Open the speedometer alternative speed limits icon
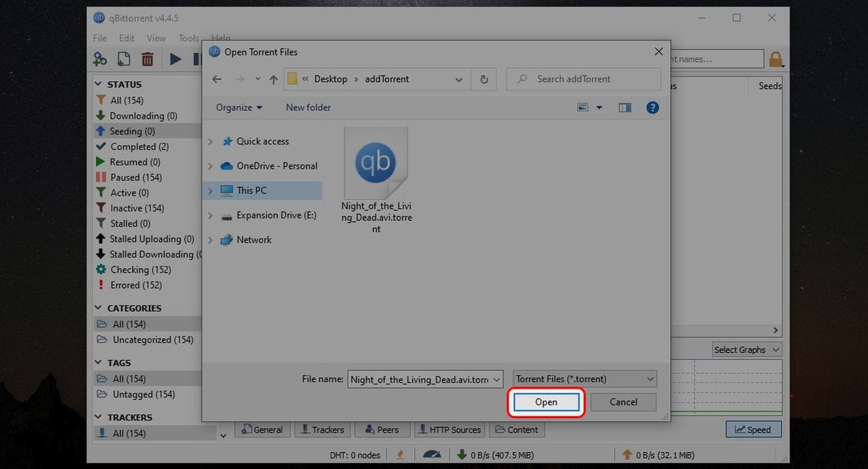Image resolution: width=868 pixels, height=469 pixels. coord(432,454)
